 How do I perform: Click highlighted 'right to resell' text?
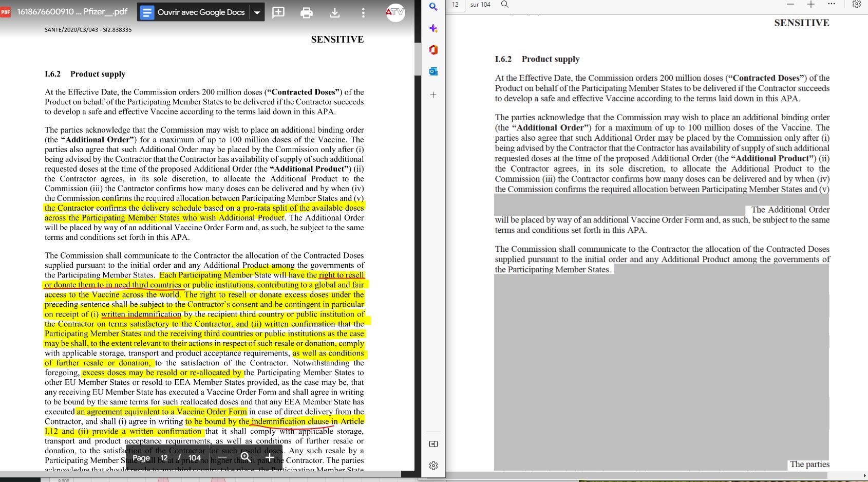coord(341,275)
